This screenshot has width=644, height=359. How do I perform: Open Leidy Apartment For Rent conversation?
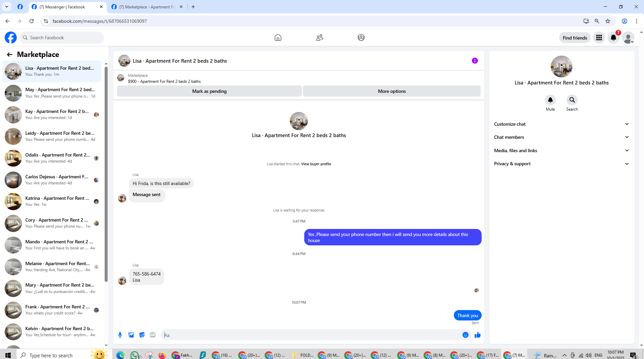(52, 136)
